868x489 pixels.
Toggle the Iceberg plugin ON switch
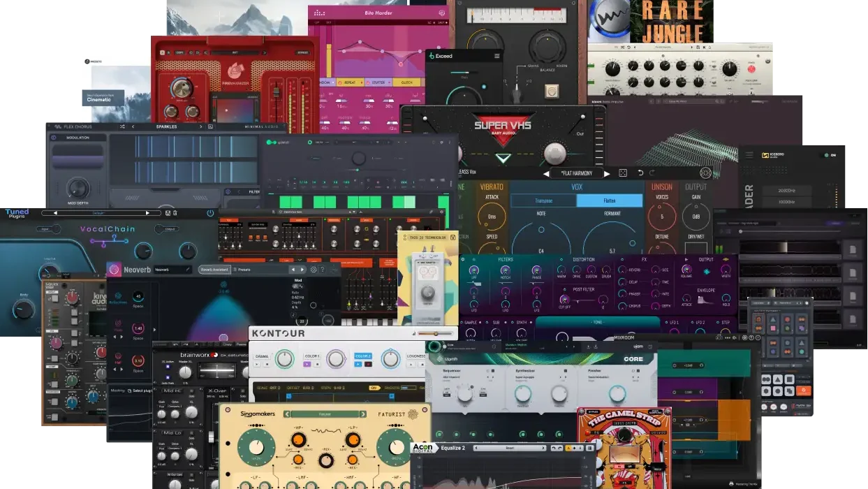(x=825, y=155)
